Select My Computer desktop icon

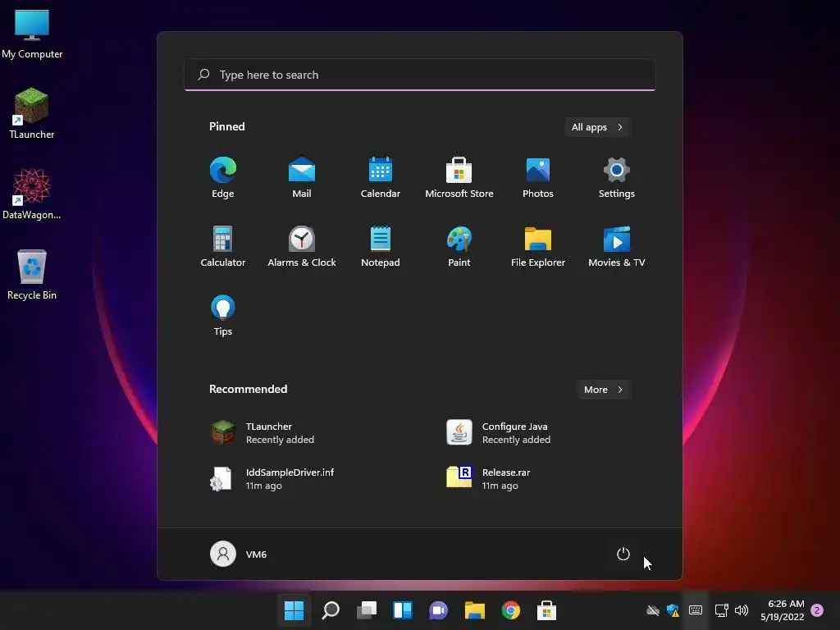(32, 34)
